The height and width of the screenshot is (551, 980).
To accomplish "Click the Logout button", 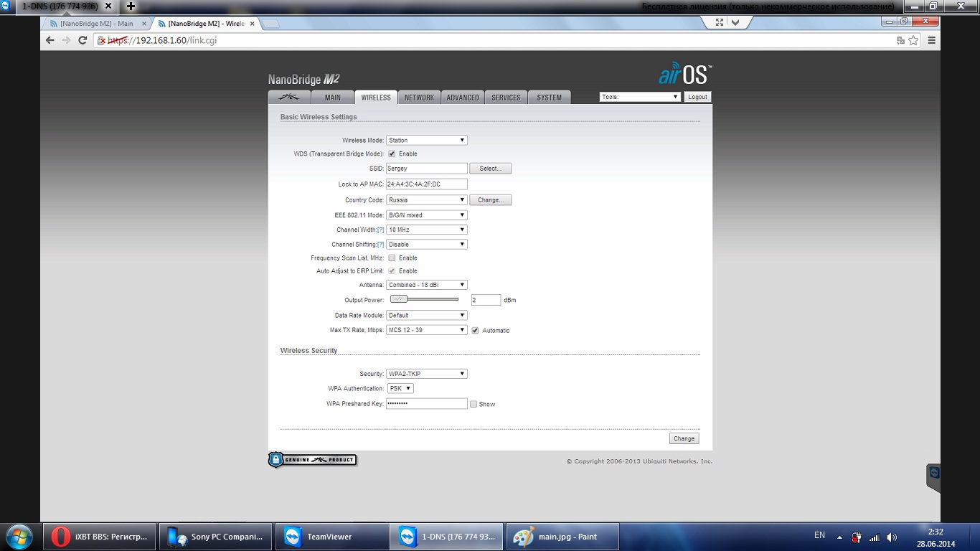I will coord(697,97).
